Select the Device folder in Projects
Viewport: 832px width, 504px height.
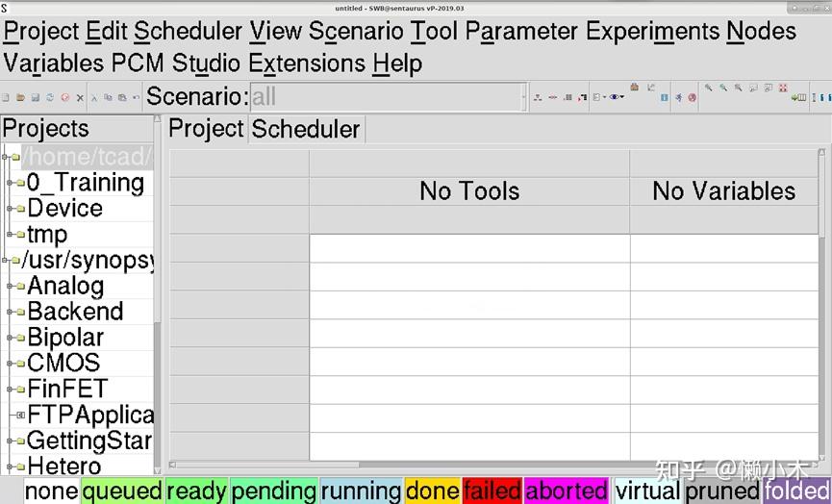[x=64, y=209]
